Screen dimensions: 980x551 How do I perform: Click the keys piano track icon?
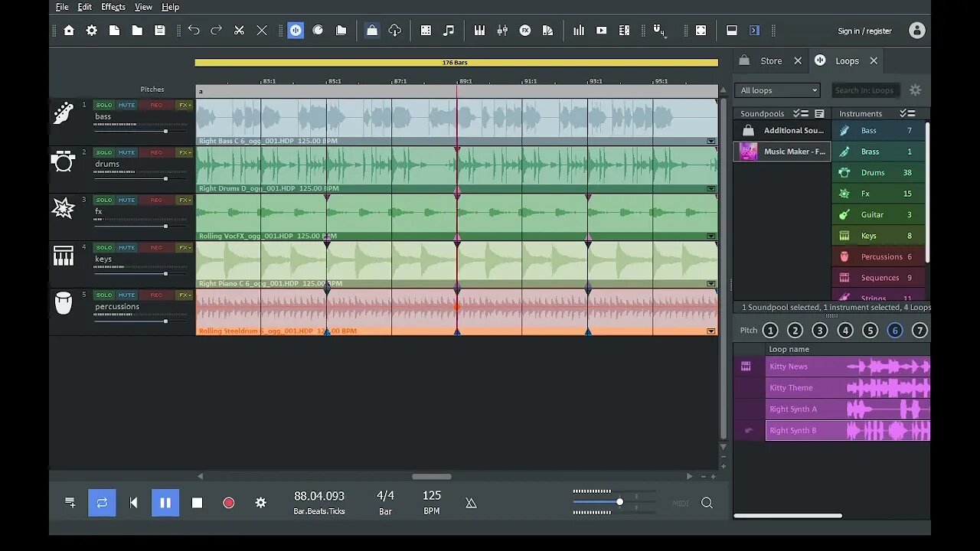coord(64,256)
